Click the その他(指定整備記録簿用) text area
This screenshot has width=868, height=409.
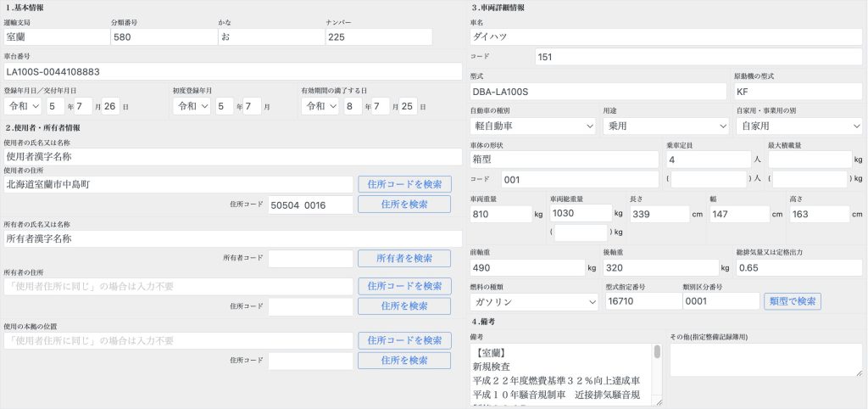(x=766, y=361)
